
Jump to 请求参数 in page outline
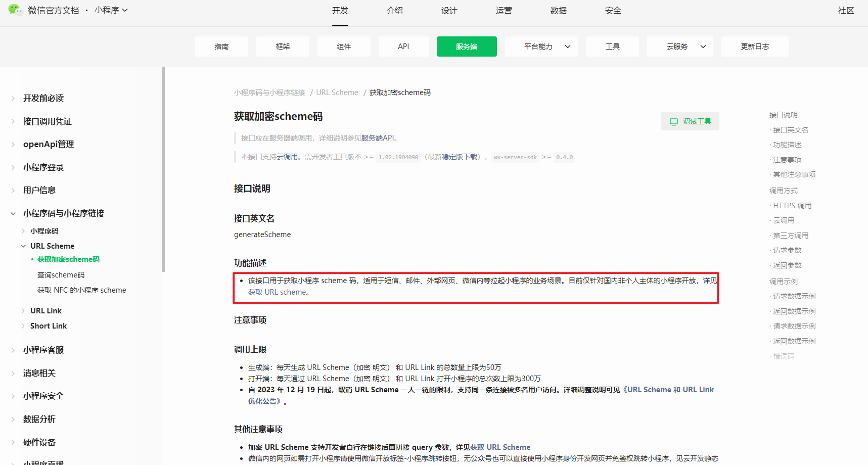pos(787,250)
